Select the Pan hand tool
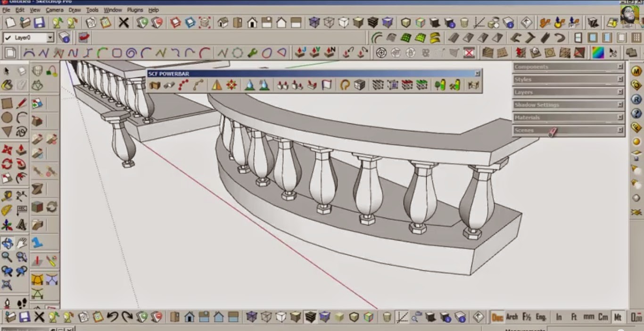 [22, 243]
